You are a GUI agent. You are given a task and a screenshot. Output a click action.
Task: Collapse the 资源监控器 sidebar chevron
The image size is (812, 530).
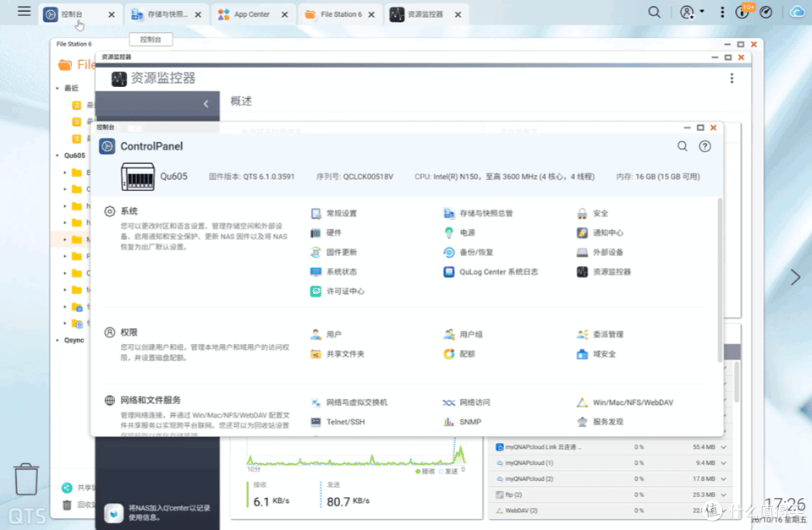pos(206,104)
